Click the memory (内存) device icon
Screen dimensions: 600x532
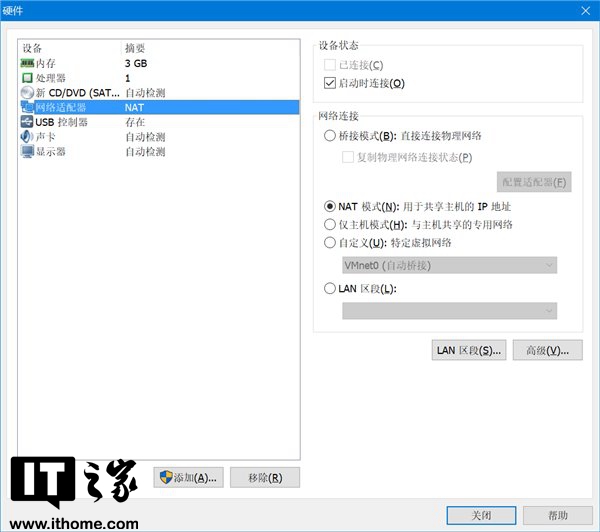pyautogui.click(x=27, y=63)
